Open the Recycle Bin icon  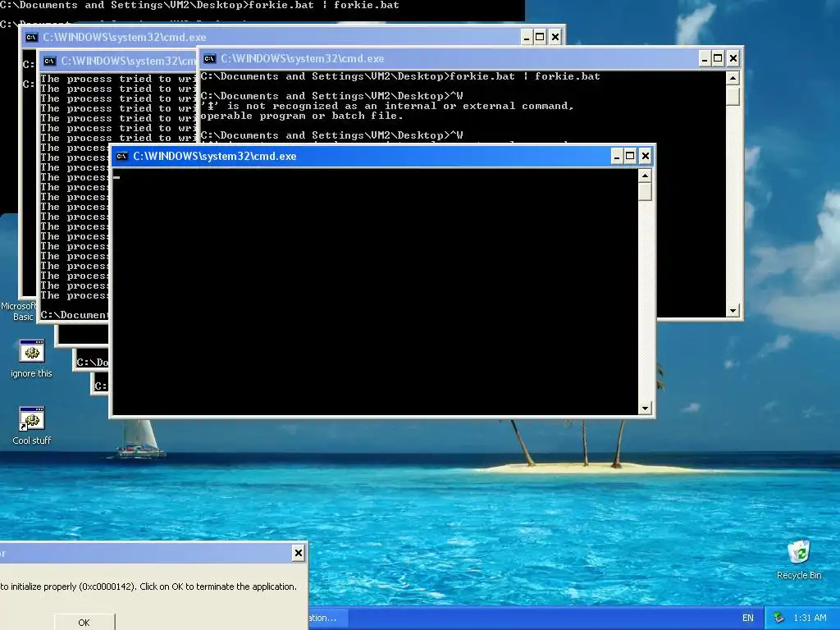coord(799,552)
